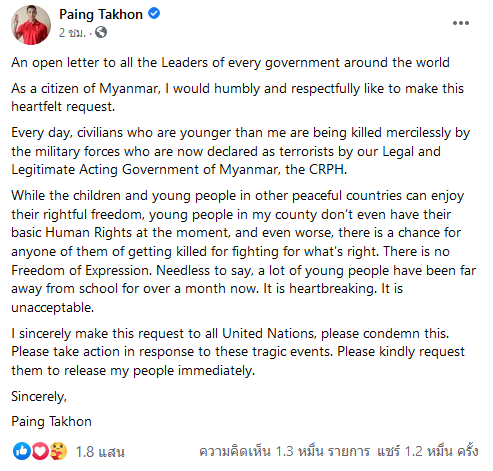493x471 pixels.
Task: Click the "Every day, civilians" paragraph
Action: click(x=240, y=151)
